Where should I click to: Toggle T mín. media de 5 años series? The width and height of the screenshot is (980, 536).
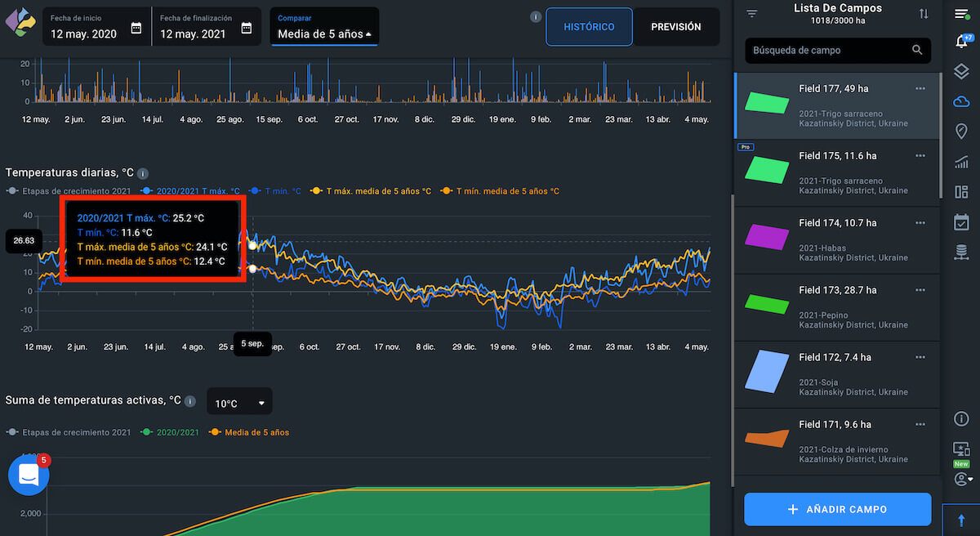[499, 191]
